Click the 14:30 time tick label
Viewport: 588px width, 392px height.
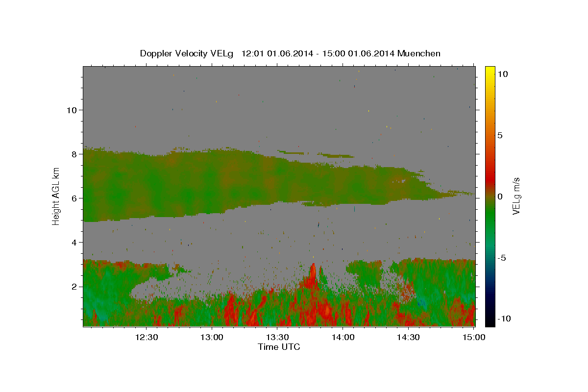[408, 337]
